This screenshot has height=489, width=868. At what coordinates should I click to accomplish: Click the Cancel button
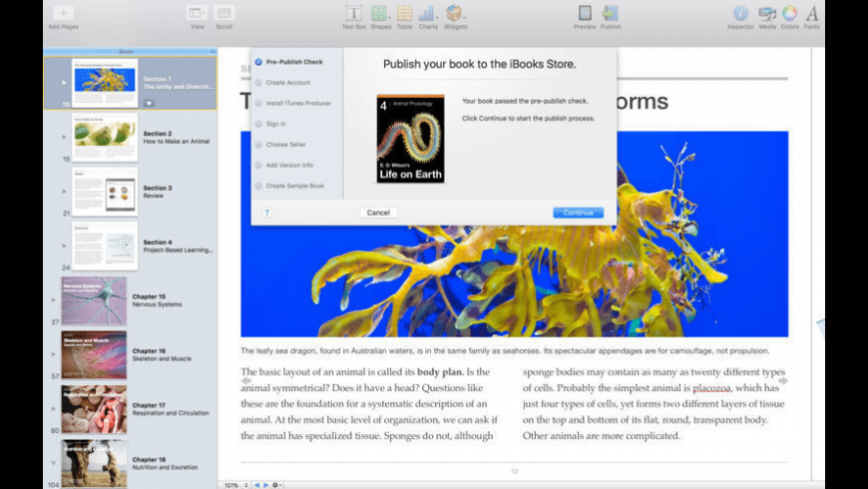point(378,213)
